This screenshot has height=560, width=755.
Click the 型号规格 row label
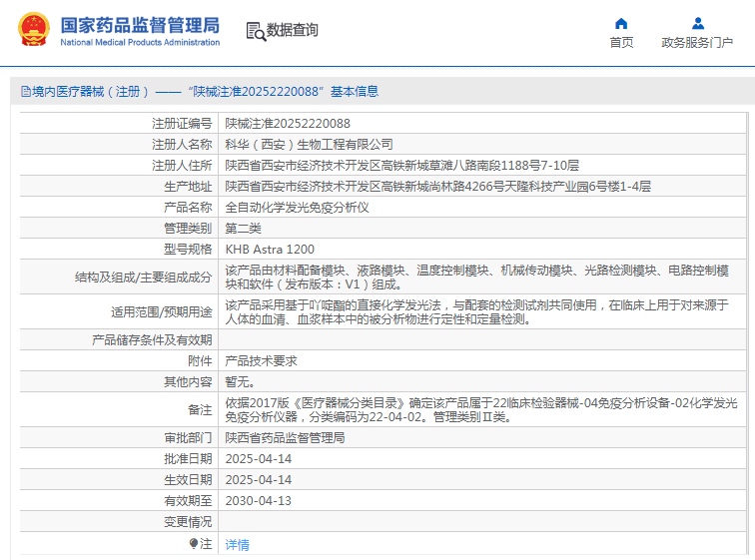pyautogui.click(x=188, y=250)
